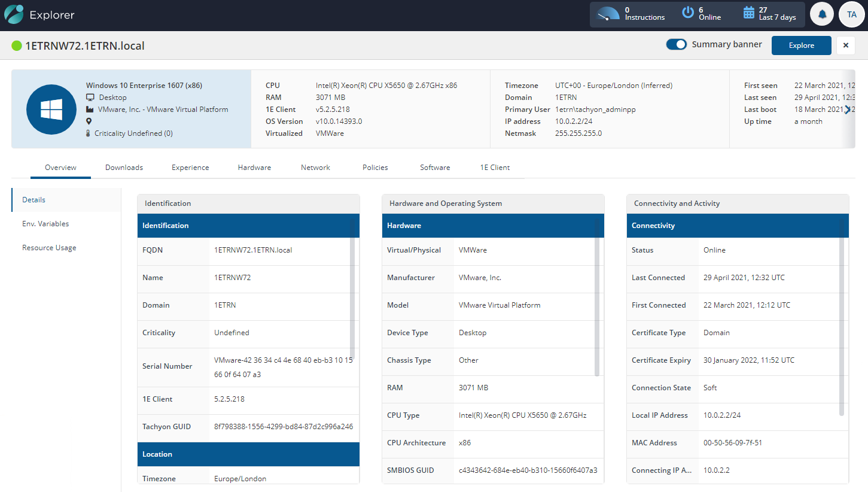This screenshot has height=492, width=868.
Task: Click the Chassis Type value Other
Action: click(x=468, y=360)
